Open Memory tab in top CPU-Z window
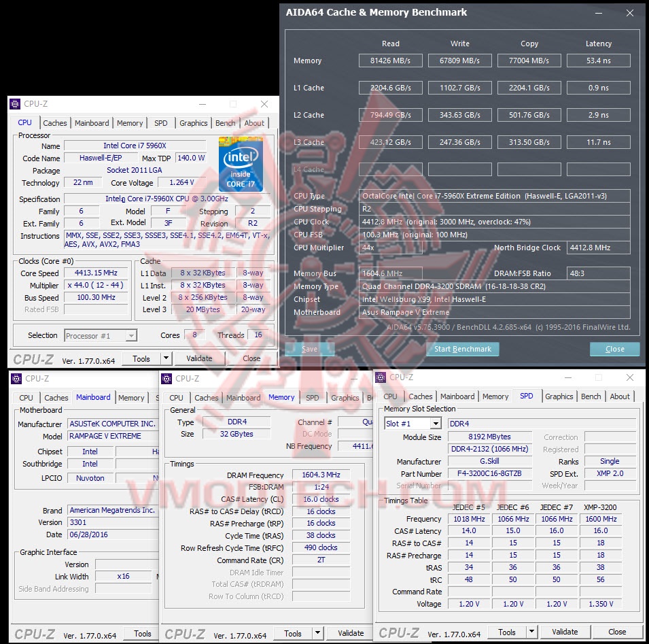 click(130, 123)
